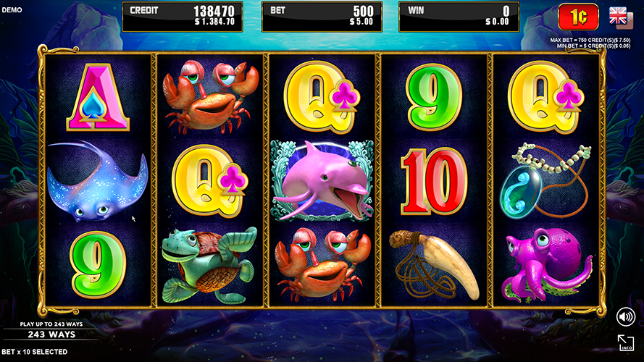Click the jade pendant necklace symbol

[x=545, y=180]
